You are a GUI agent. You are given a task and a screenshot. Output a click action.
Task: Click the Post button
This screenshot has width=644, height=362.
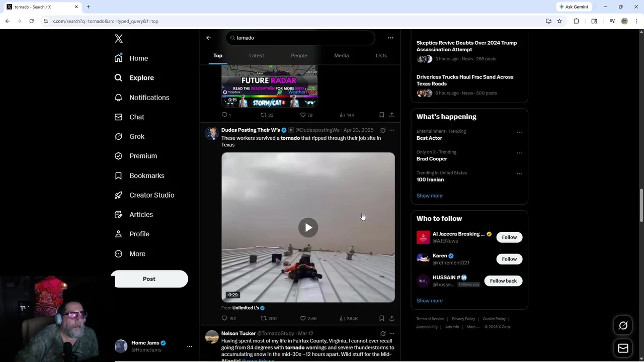click(149, 279)
